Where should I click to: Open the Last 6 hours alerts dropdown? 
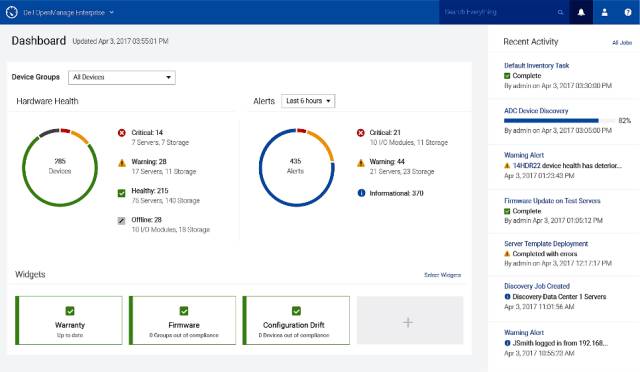[x=308, y=101]
